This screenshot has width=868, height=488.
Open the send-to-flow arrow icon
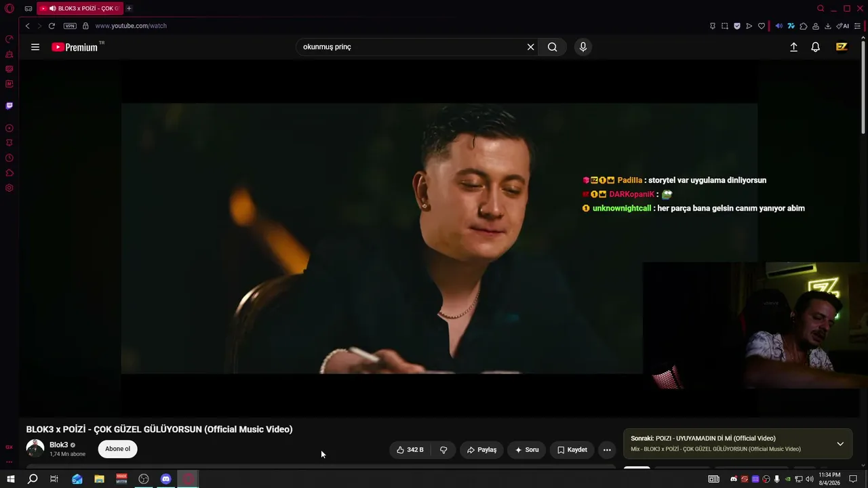pos(749,26)
